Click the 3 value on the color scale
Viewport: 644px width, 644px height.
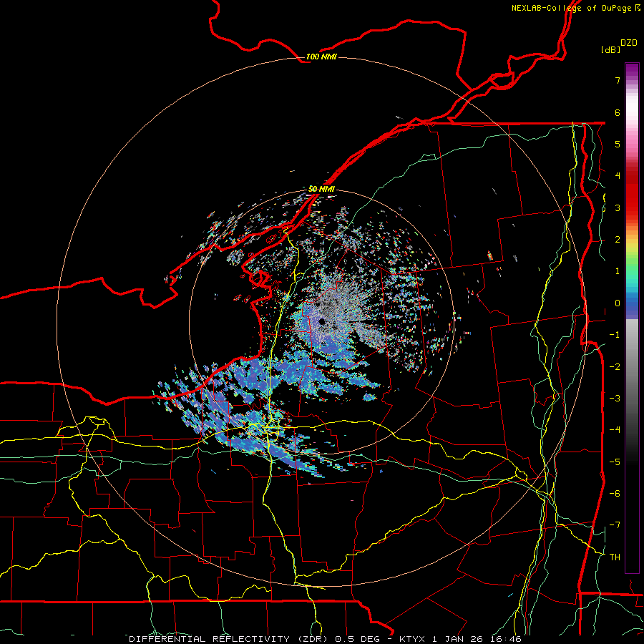pyautogui.click(x=618, y=208)
